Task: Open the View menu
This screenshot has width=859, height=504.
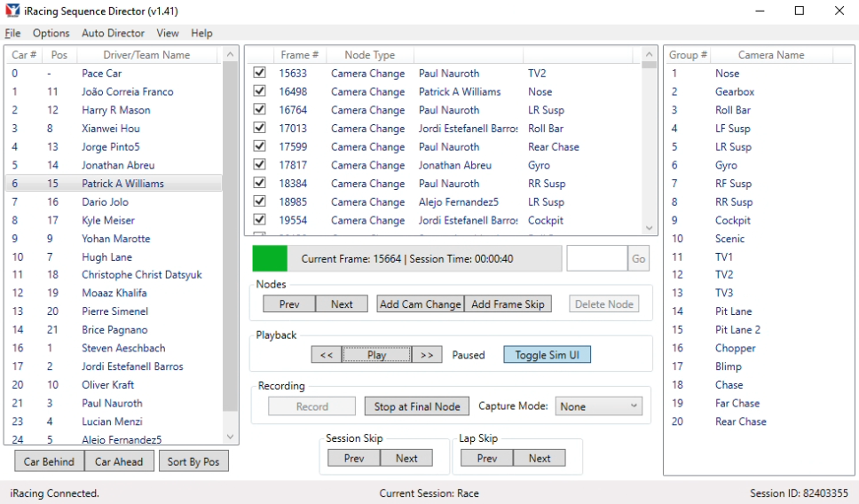Action: (x=168, y=33)
